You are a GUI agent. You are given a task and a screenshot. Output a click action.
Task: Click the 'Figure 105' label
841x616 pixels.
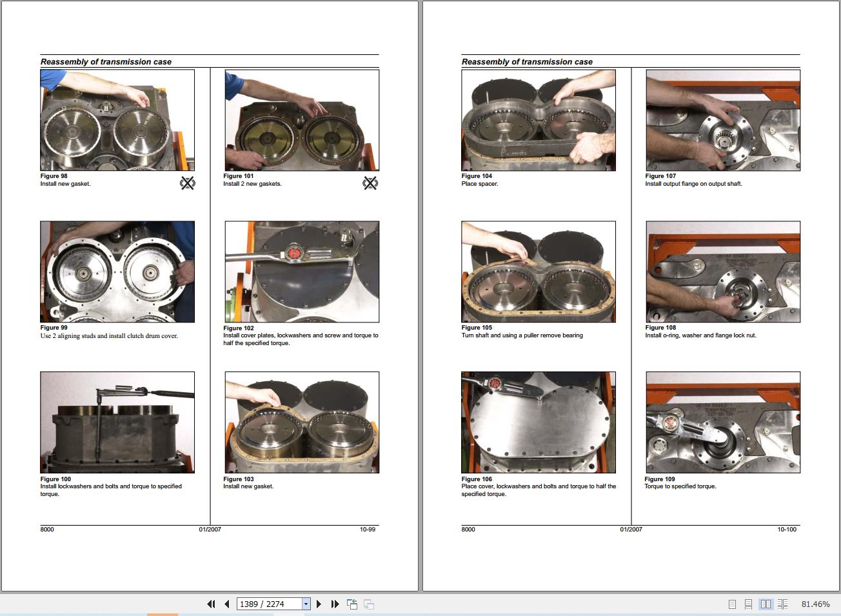tap(477, 328)
